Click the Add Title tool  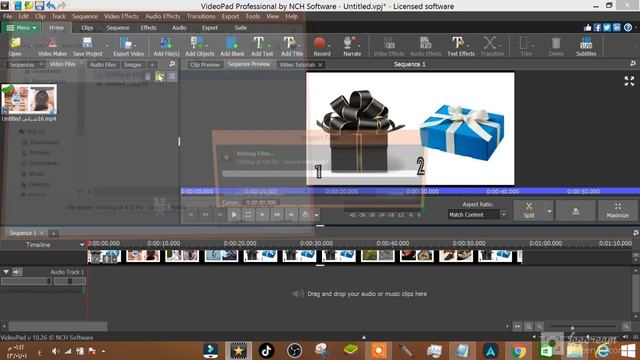click(291, 46)
